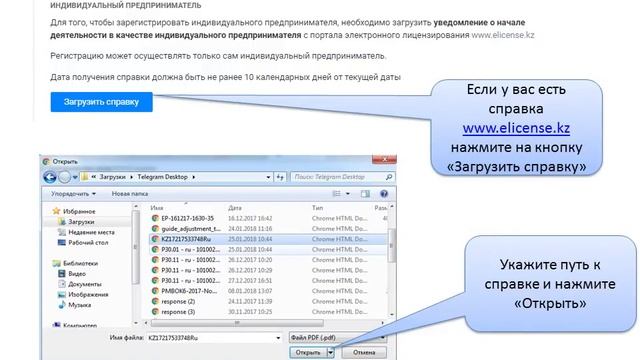Click the folder icon in address bar
640x360 pixels.
pos(84,177)
